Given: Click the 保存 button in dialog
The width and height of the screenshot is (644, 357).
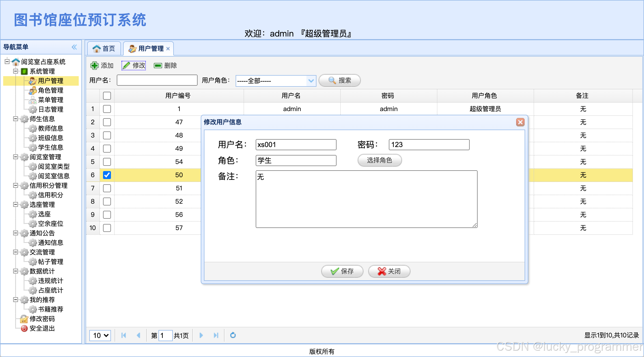Looking at the screenshot, I should click(342, 271).
